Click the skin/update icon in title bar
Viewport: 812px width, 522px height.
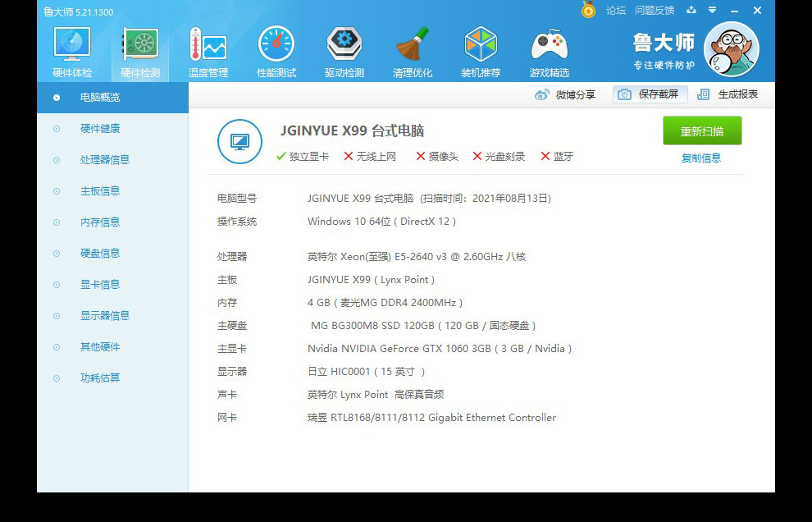691,10
